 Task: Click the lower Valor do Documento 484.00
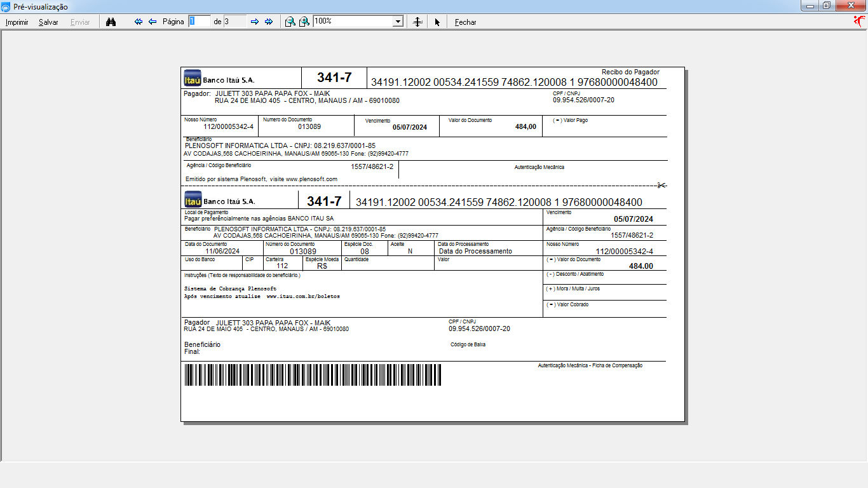(x=641, y=266)
